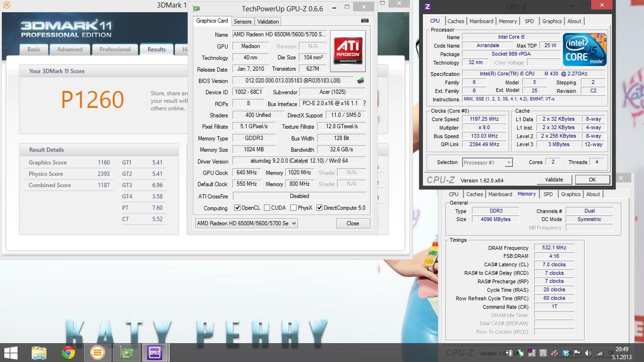Switch to the GPU-Z taskbar icon

127,353
